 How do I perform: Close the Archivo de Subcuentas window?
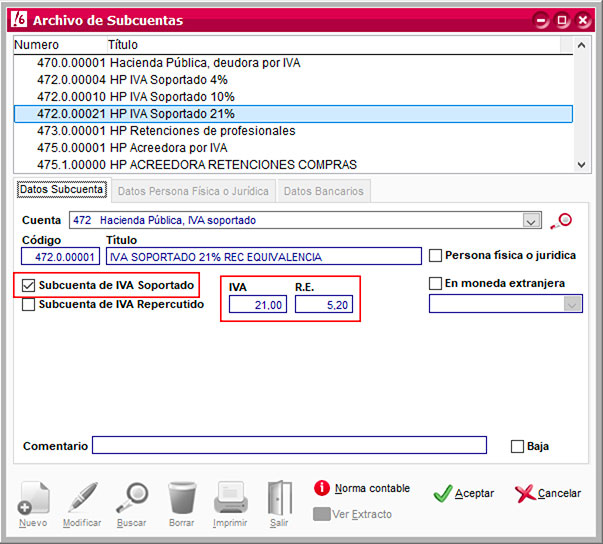pos(583,20)
